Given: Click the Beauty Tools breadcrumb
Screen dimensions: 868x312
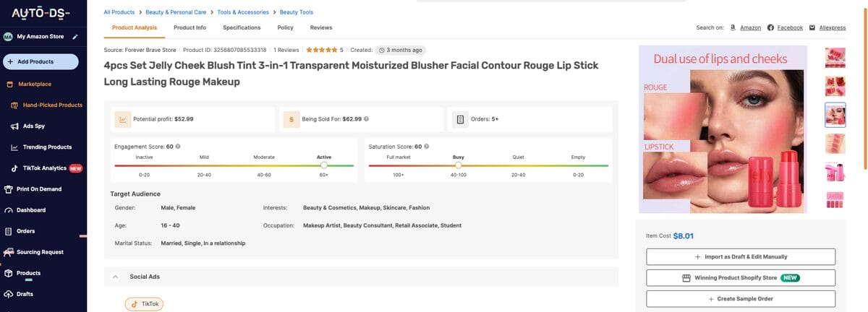Looking at the screenshot, I should point(297,12).
